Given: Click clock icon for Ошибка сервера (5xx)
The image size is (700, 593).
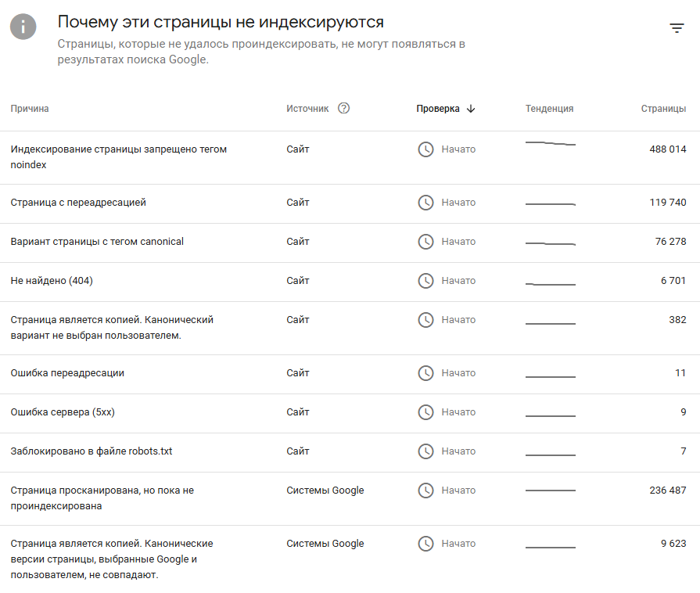Looking at the screenshot, I should click(x=425, y=412).
